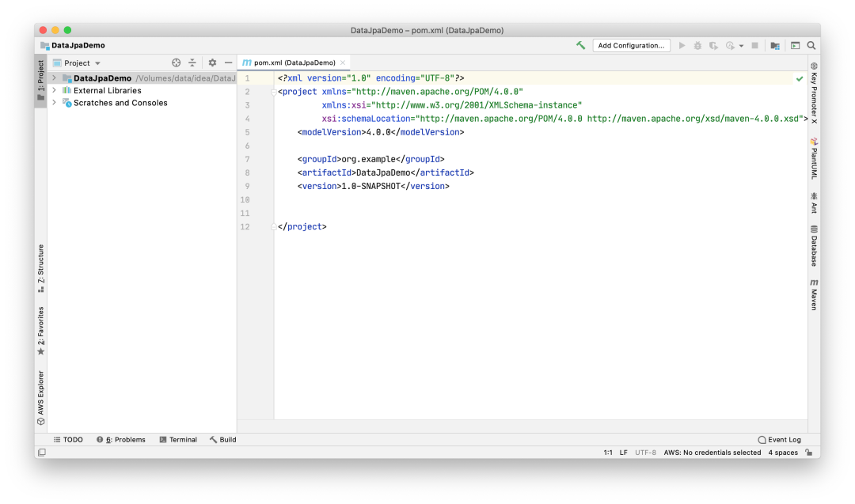Open the profiler dropdown arrow
This screenshot has height=504, width=855.
741,46
